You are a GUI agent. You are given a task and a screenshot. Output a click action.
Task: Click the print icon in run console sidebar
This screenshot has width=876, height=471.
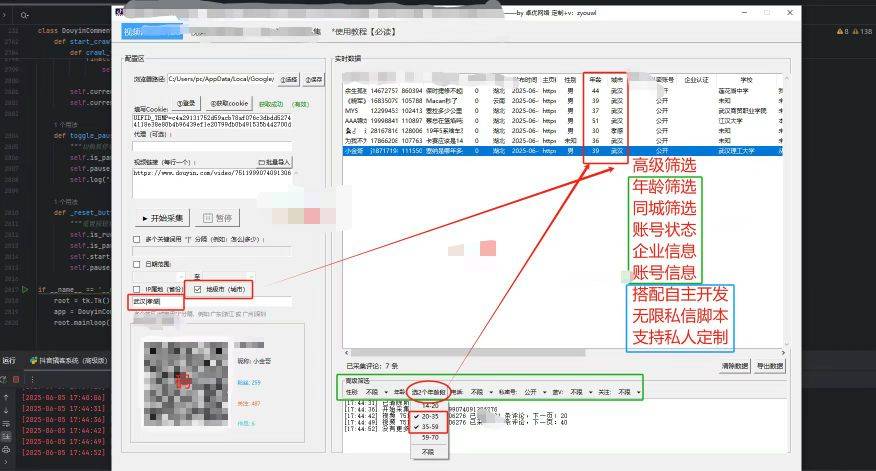[6, 449]
